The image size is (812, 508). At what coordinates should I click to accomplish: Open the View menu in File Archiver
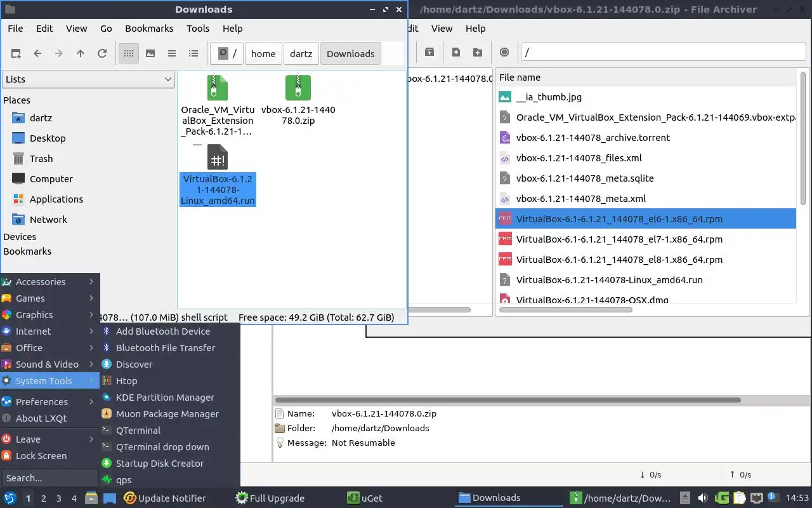442,29
